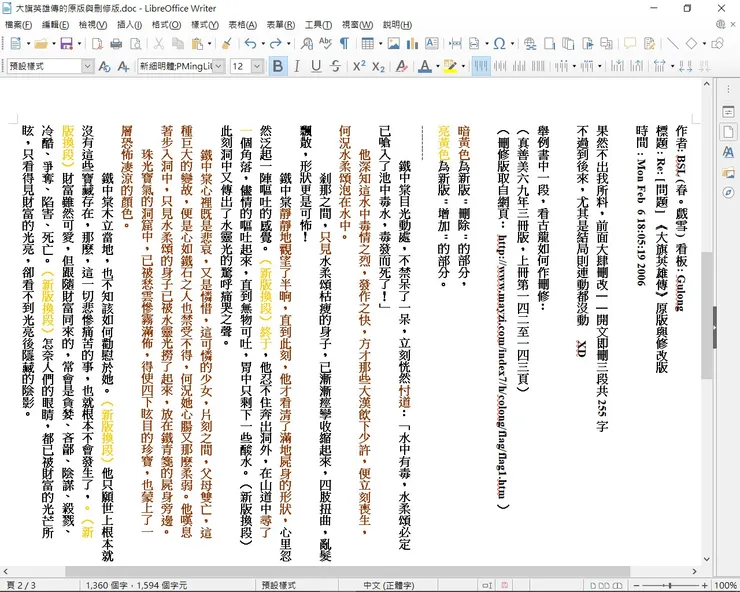Viewport: 740px width, 592px height.
Task: Click the 中文 (正體字) language field
Action: 389,585
